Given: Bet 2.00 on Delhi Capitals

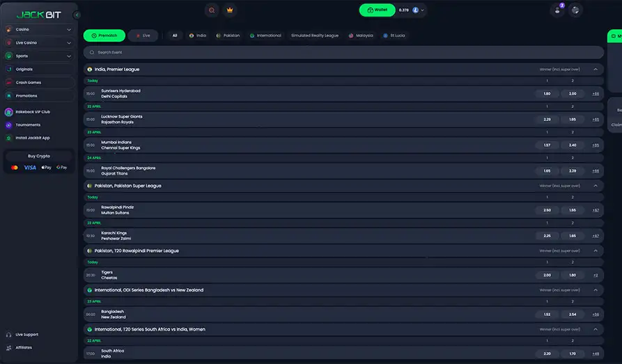Looking at the screenshot, I should (x=573, y=94).
